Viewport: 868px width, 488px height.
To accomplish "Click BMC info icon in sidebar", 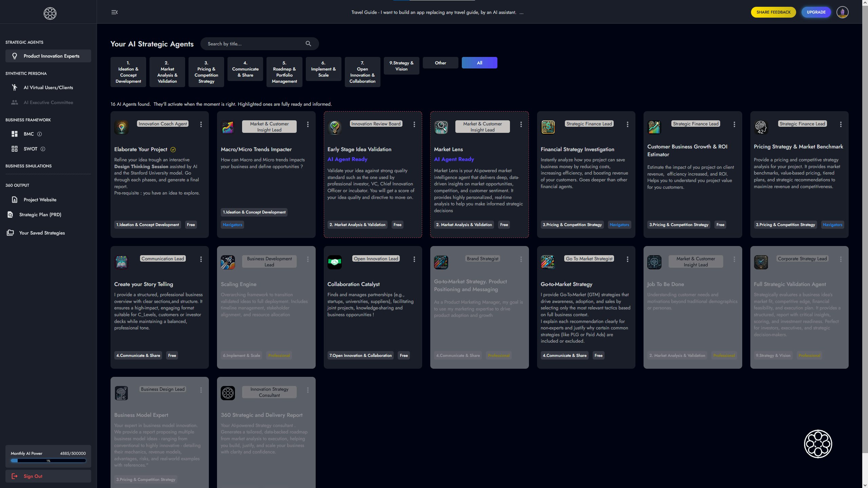I will tap(39, 134).
